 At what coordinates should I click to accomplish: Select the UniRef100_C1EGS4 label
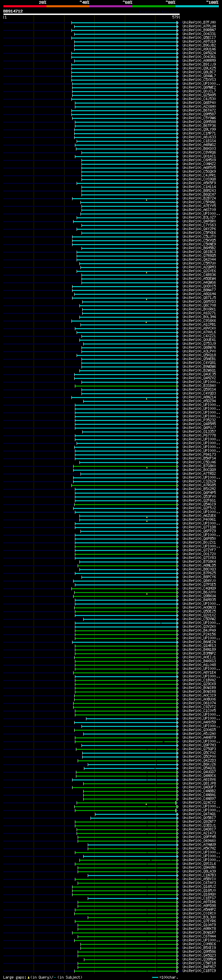click(x=199, y=141)
